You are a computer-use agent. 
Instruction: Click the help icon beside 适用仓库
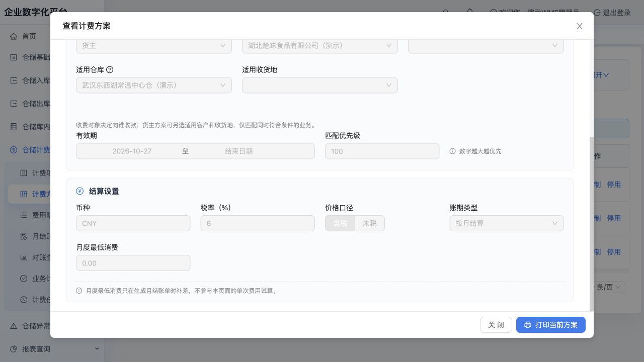tap(110, 70)
